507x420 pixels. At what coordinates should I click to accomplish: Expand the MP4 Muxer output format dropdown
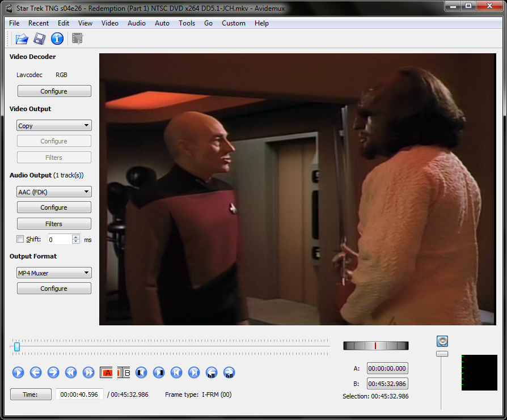tap(54, 273)
